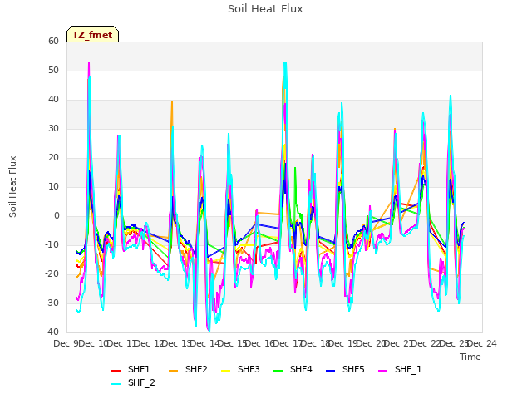532x399 pixels.
Task: Click the Dec 24 x-axis tick label
Action: point(482,343)
